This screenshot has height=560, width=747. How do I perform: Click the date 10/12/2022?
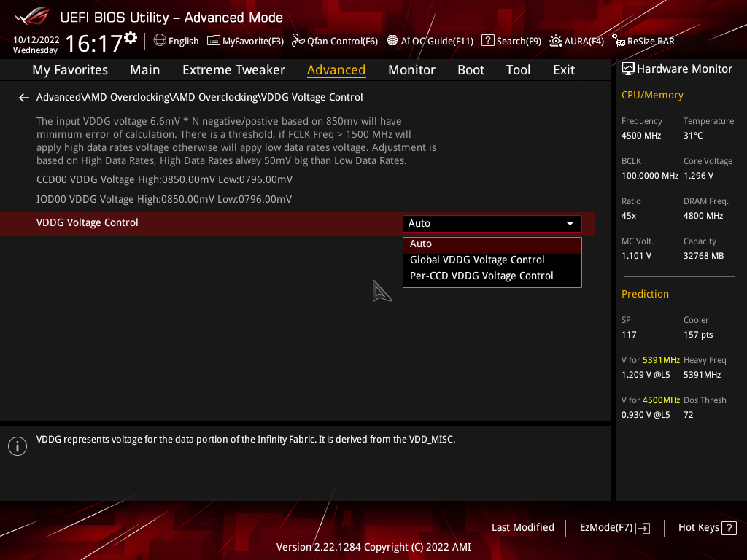[x=36, y=40]
